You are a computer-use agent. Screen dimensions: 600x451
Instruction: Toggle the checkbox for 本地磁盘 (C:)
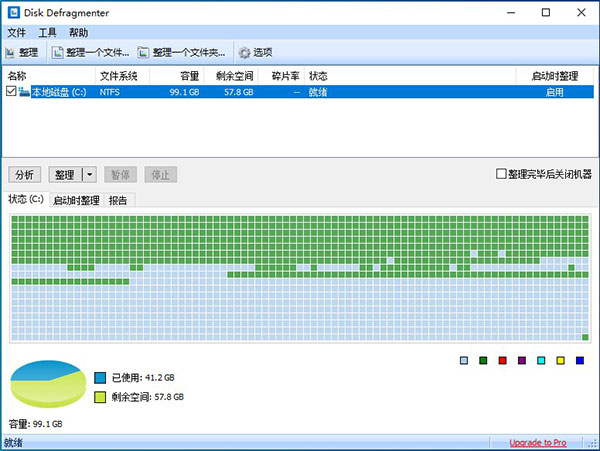click(11, 92)
